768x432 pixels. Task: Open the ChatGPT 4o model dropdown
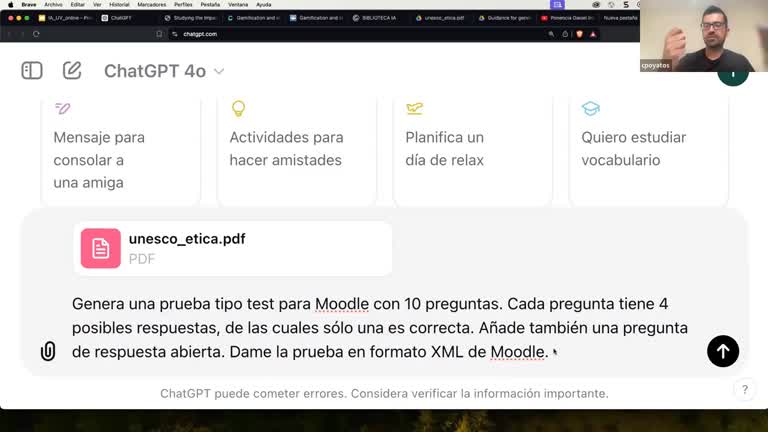[164, 71]
